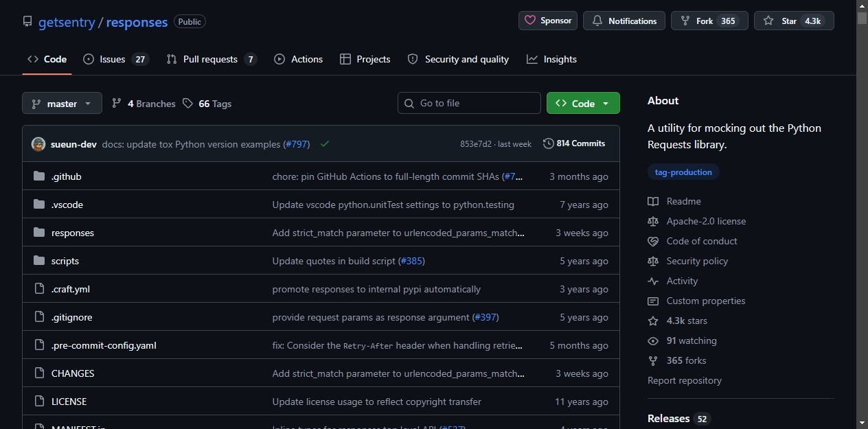
Task: Open the Security policy link
Action: 687,261
